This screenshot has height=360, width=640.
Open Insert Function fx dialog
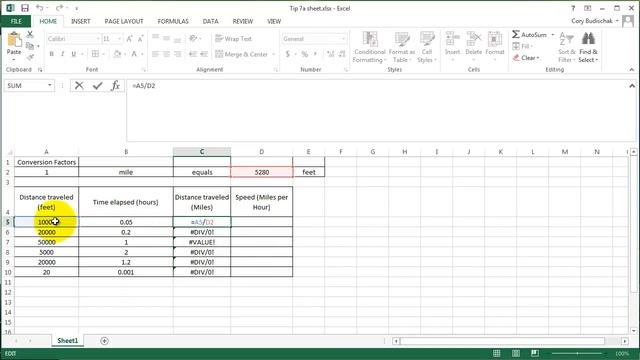click(x=116, y=85)
